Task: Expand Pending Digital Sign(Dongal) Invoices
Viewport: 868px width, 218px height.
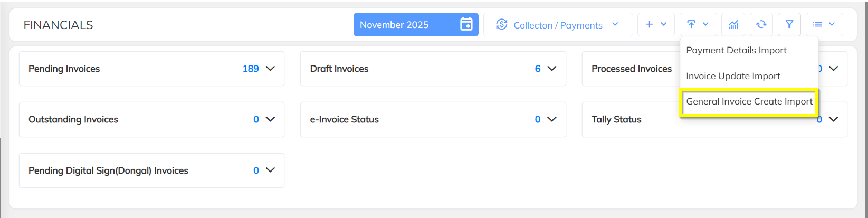Action: tap(271, 170)
